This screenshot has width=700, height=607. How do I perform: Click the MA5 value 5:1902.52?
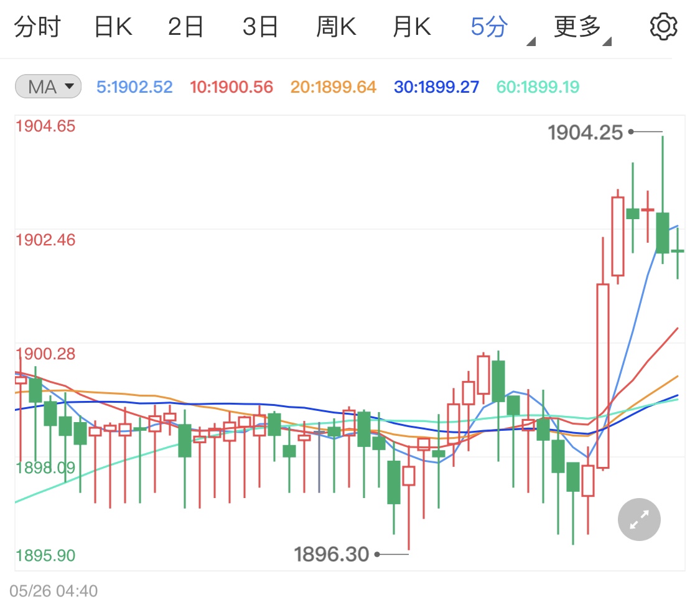pyautogui.click(x=134, y=87)
